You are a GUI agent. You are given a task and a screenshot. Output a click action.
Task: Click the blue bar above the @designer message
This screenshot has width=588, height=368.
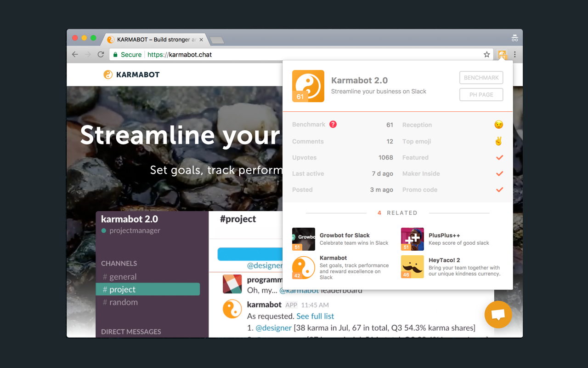[x=250, y=254]
